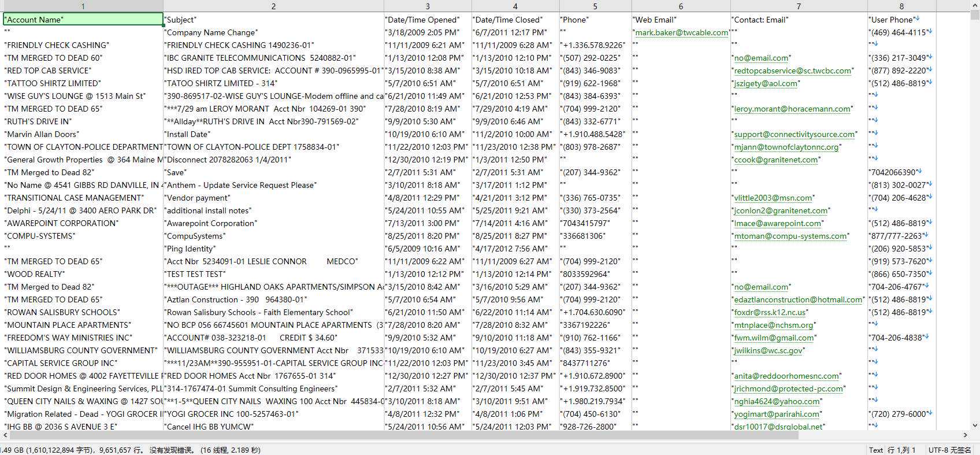Select column 2 header

click(x=273, y=6)
